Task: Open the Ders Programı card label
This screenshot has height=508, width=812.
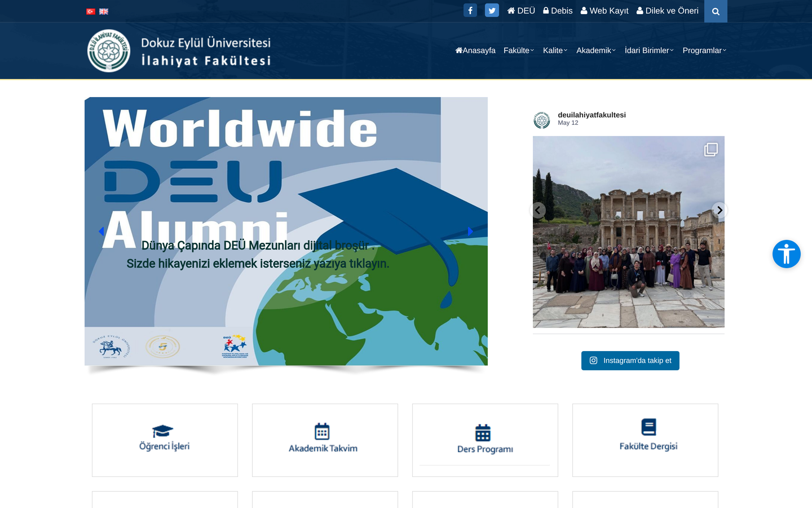Action: [x=485, y=449]
